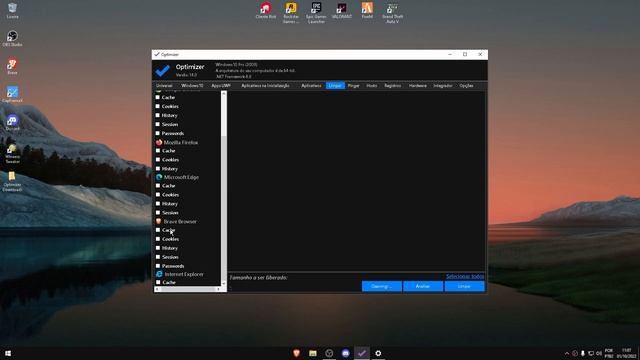Click the Limpar button at bottom right
Image resolution: width=640 pixels, height=360 pixels.
click(x=464, y=287)
